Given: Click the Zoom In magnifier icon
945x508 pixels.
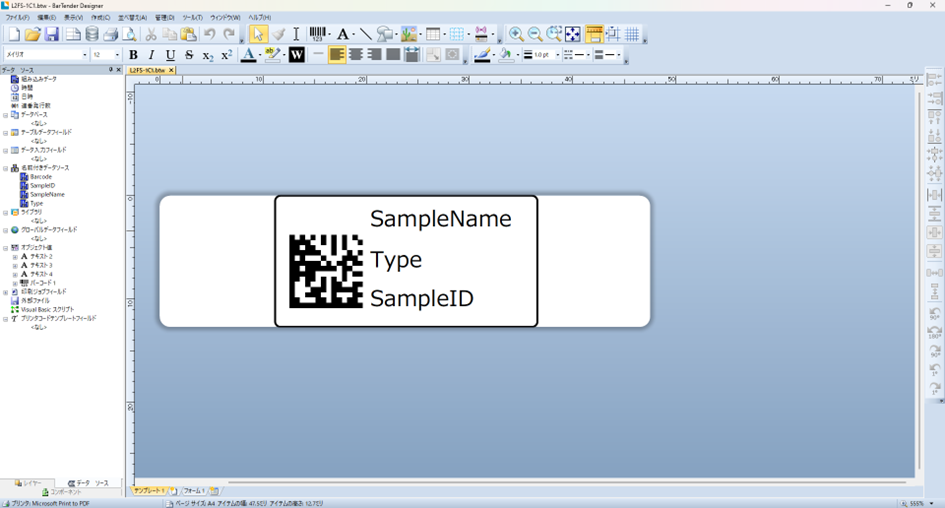Looking at the screenshot, I should [x=516, y=34].
